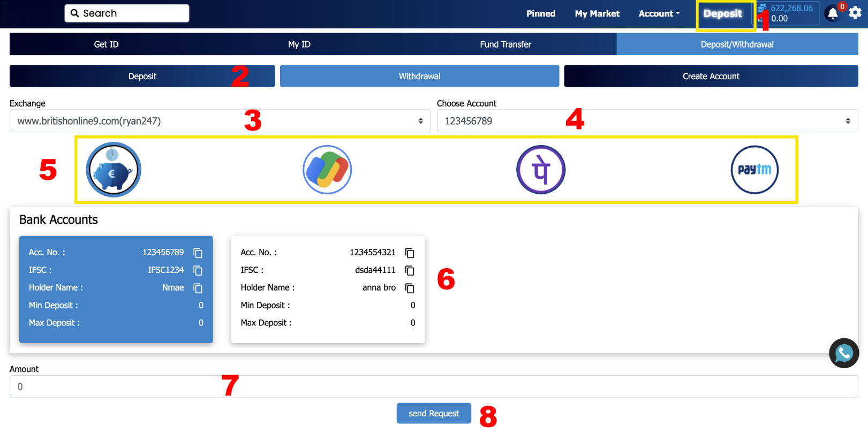Open the notifications bell
This screenshot has width=868, height=433.
pyautogui.click(x=833, y=13)
